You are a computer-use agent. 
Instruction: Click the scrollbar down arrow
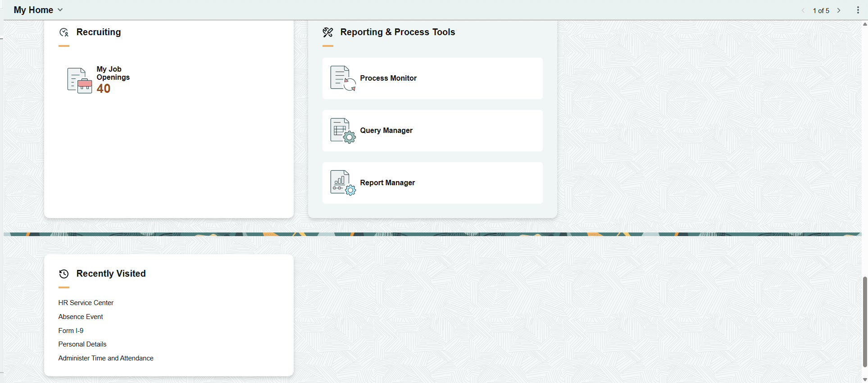[865, 379]
